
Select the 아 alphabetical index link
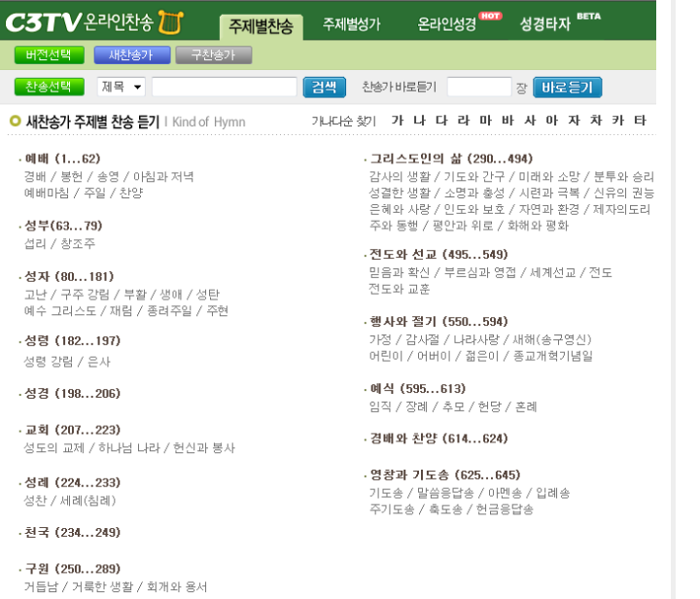[x=552, y=121]
